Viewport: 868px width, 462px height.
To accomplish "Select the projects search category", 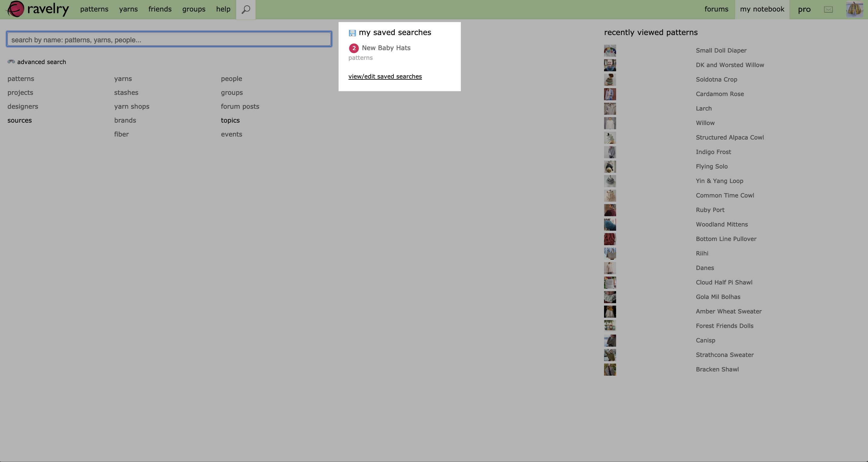I will click(20, 93).
